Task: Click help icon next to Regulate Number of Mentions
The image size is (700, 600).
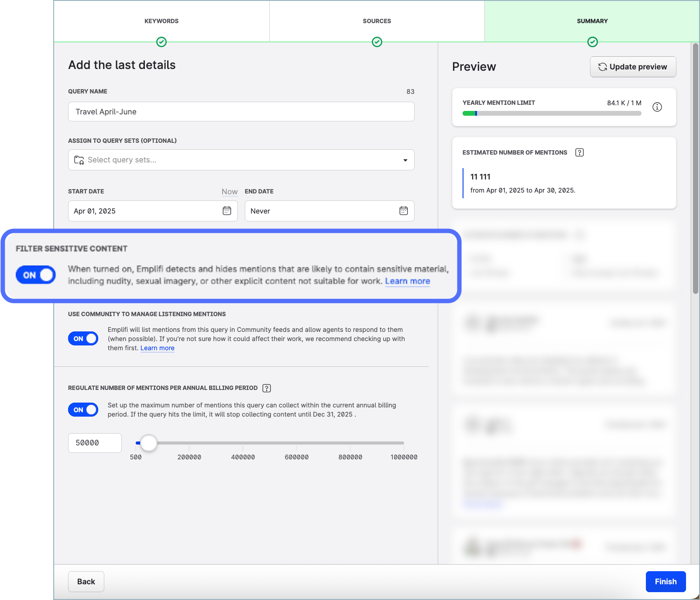Action: (x=267, y=388)
